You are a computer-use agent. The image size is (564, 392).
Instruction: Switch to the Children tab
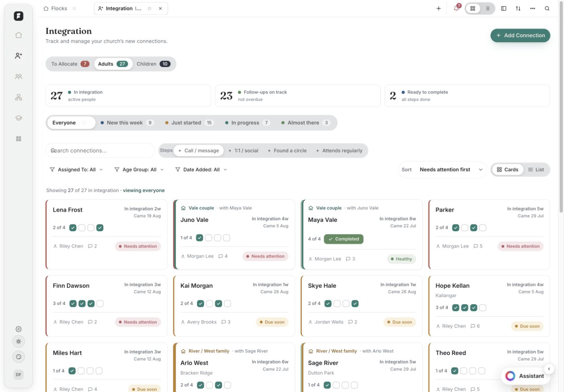154,64
